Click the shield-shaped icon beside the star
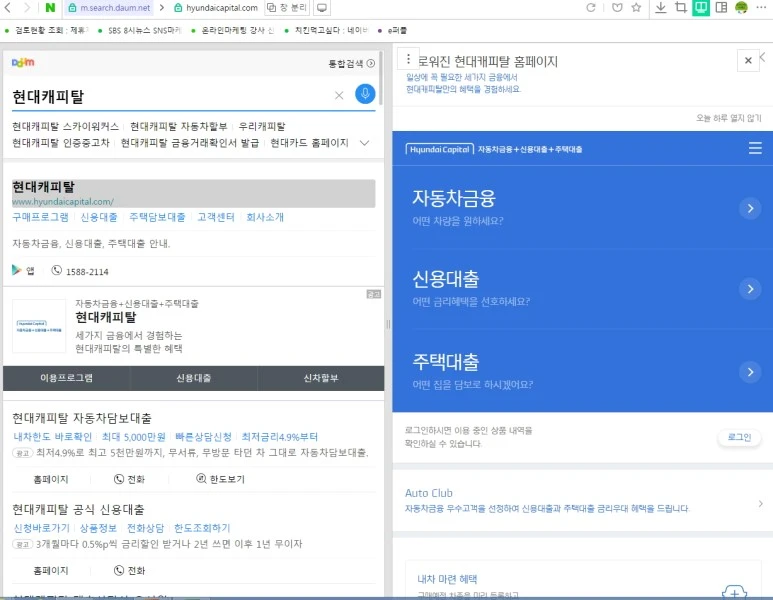 point(617,8)
